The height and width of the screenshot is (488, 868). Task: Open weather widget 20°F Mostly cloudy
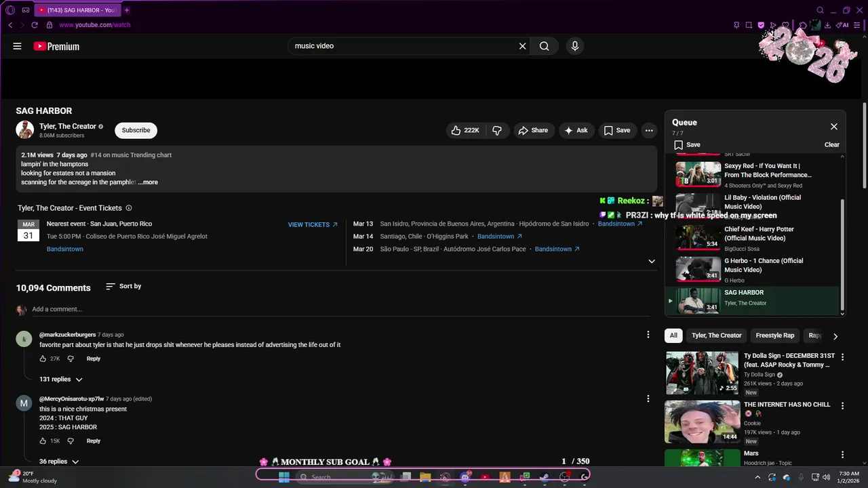(x=33, y=477)
